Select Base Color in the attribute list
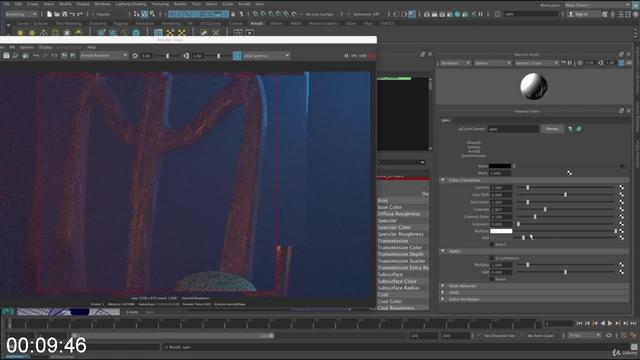Viewport: 640px width, 360px height. point(389,207)
